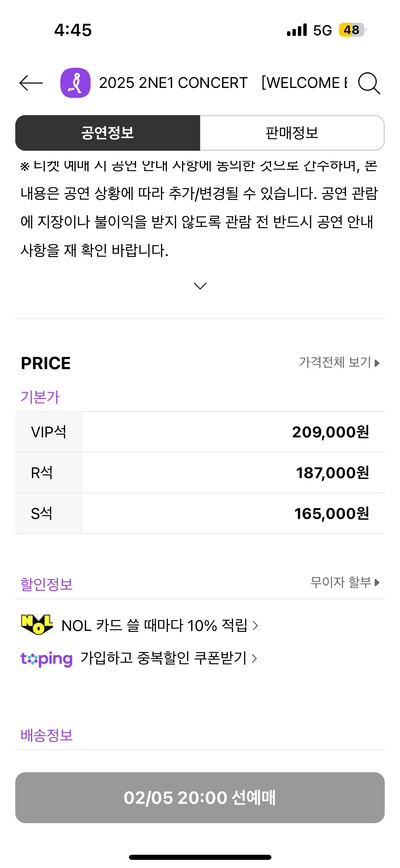The height and width of the screenshot is (868, 400).
Task: Tap the clock showing 4:45
Action: (73, 30)
